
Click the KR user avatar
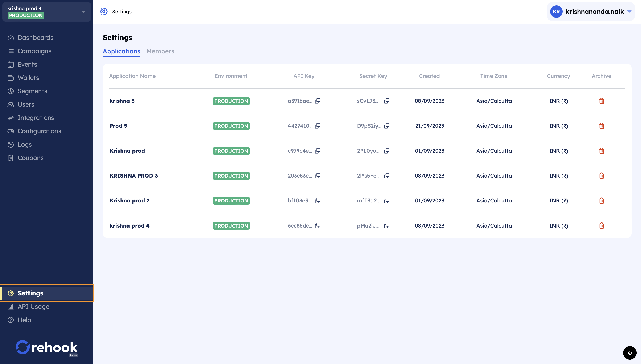556,12
